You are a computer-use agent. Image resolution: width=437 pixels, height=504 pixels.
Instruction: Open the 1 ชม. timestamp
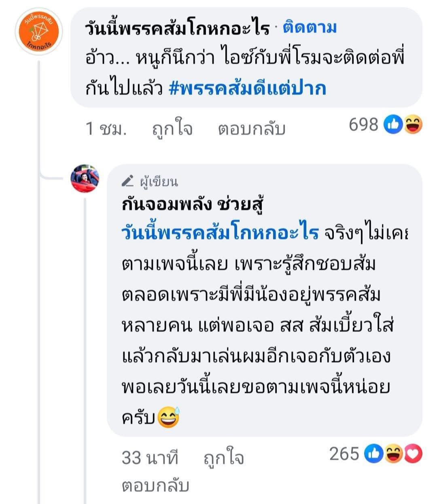106,129
